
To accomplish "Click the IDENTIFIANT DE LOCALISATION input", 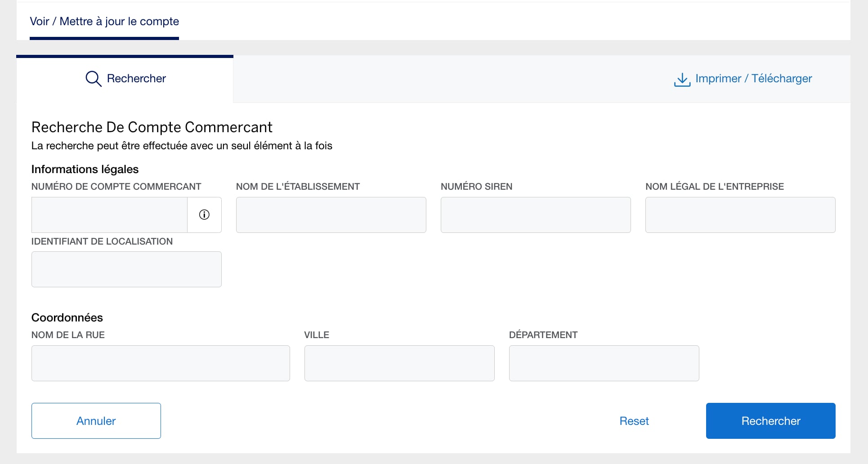I will coord(126,269).
